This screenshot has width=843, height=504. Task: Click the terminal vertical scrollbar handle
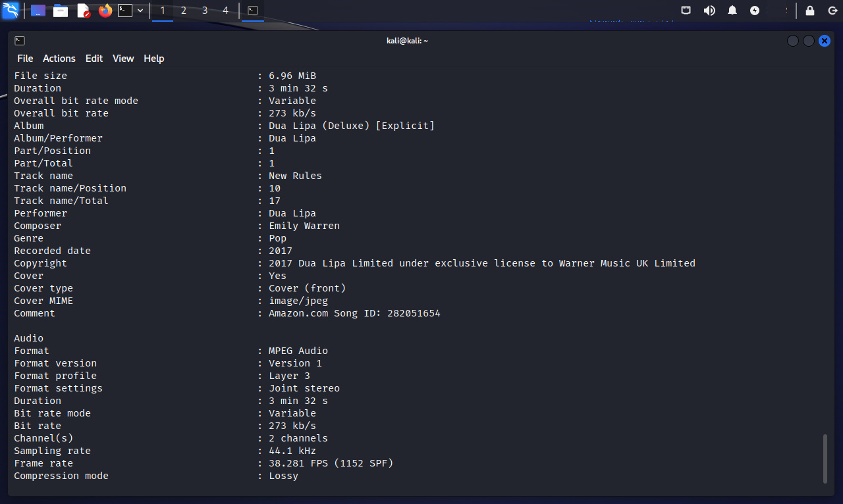824,459
